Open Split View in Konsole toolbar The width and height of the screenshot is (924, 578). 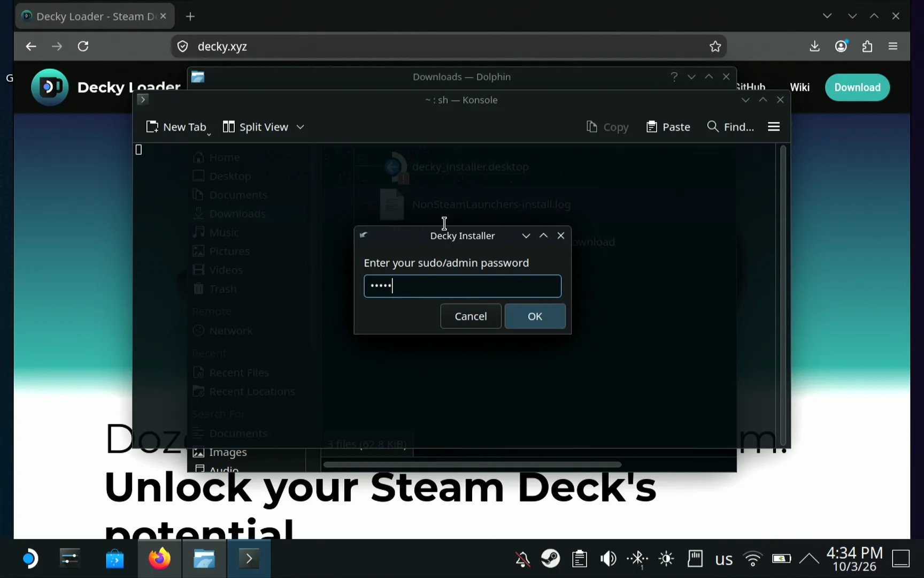[256, 127]
